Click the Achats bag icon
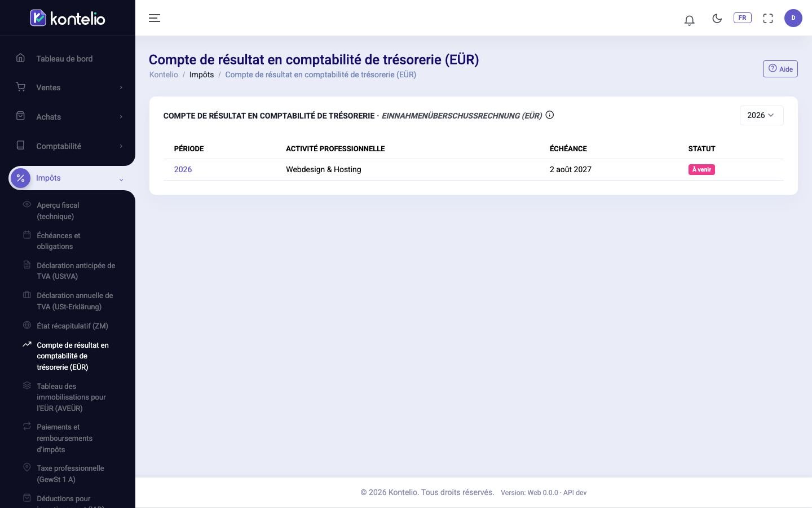 point(20,116)
